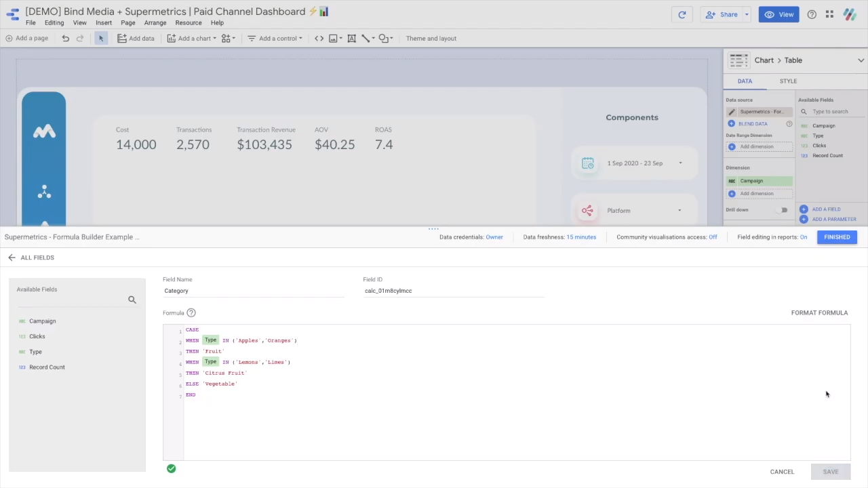Select the pointer selection tool
This screenshot has height=488, width=868.
tap(101, 39)
